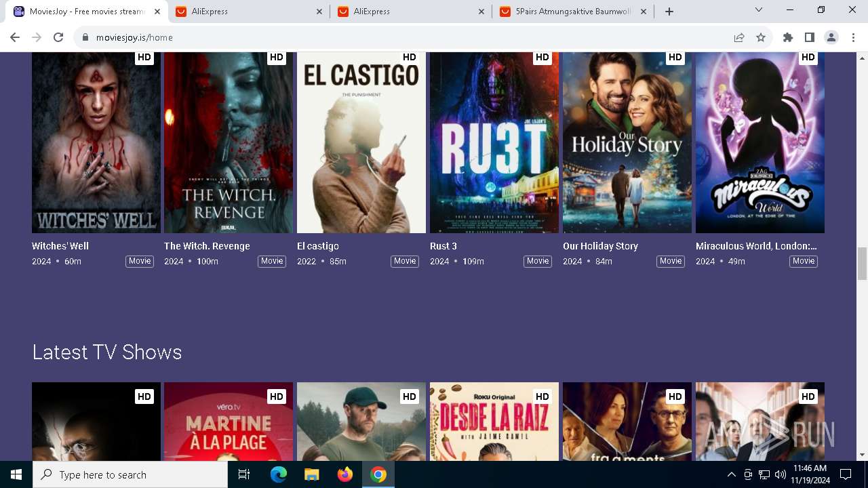Click the Latest TV Shows heading
Image resolution: width=868 pixels, height=488 pixels.
(107, 352)
